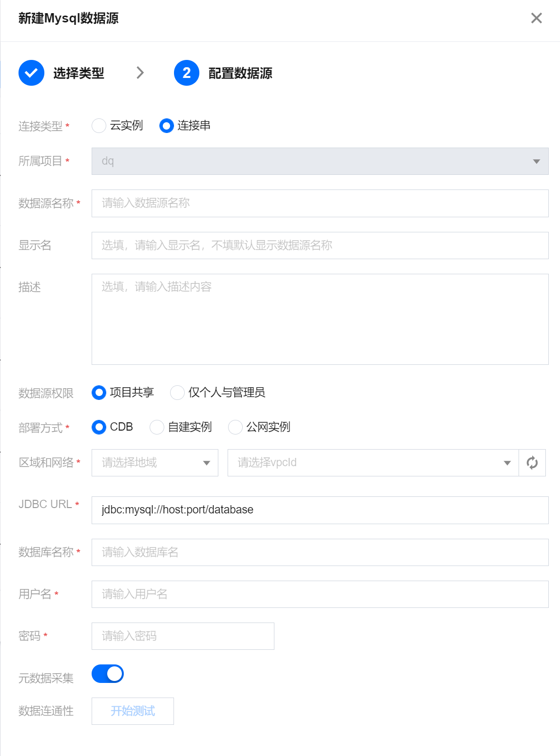Open the 所属项目 dropdown
The width and height of the screenshot is (560, 756).
point(320,161)
